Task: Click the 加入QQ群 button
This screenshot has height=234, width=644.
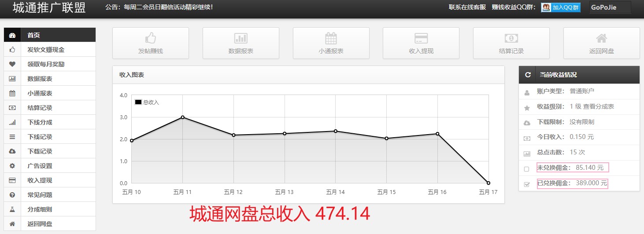Action: tap(561, 7)
